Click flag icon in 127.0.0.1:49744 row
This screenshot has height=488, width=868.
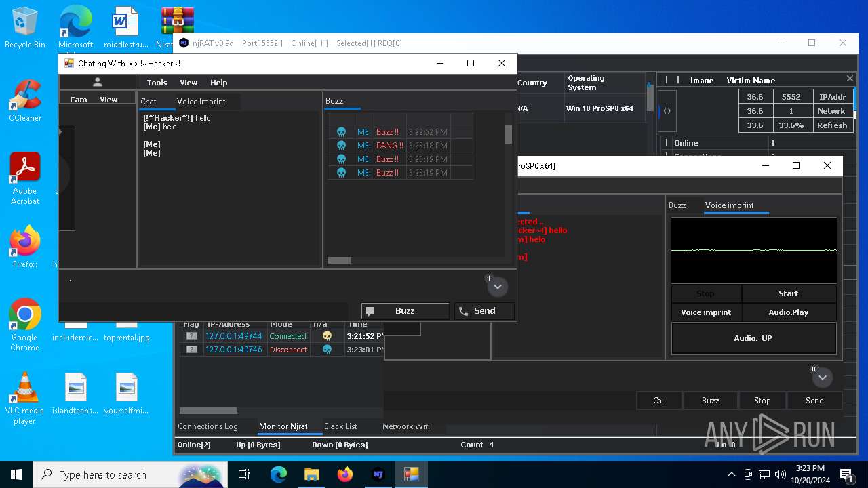point(192,336)
